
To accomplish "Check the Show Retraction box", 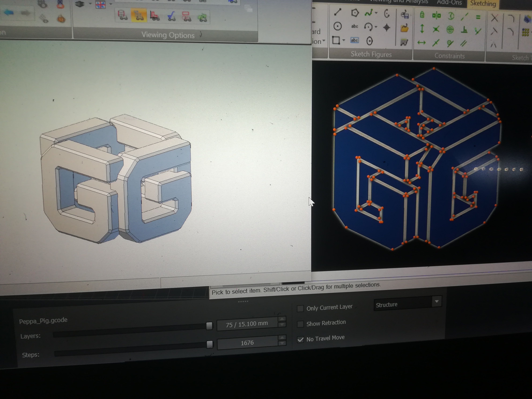I will tap(300, 324).
